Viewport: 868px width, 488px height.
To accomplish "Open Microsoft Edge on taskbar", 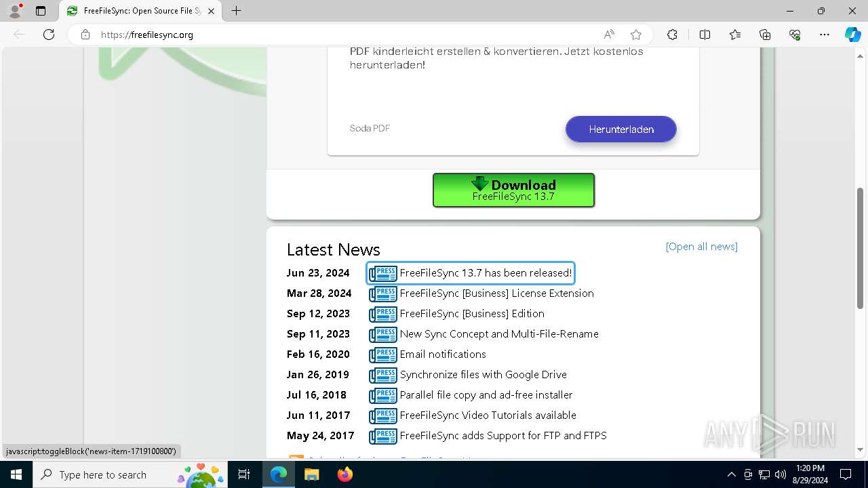I will (x=279, y=474).
